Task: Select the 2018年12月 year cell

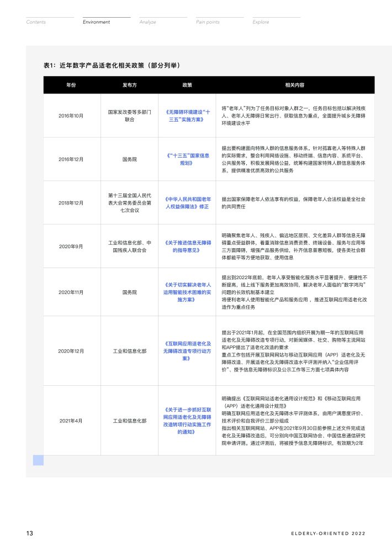Action: (71, 203)
